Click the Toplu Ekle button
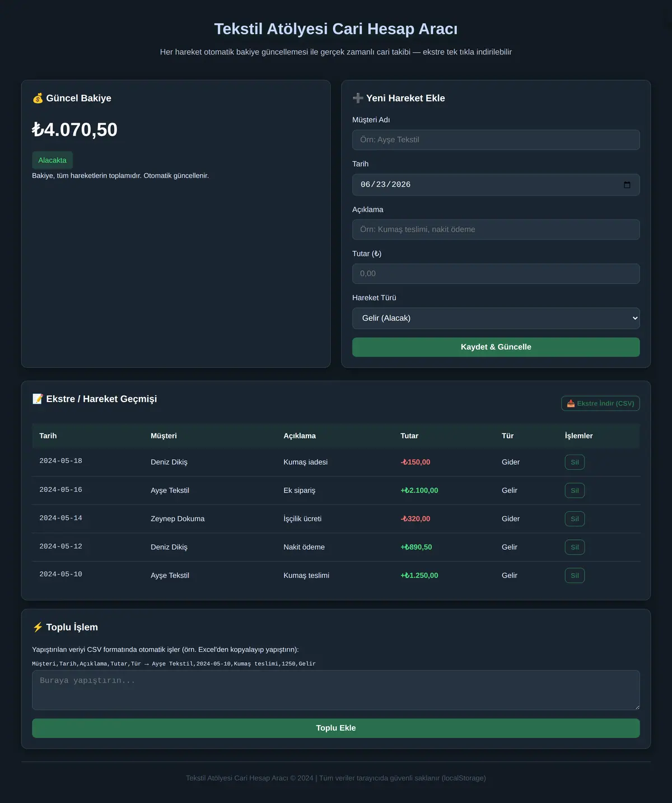The image size is (672, 803). point(336,728)
